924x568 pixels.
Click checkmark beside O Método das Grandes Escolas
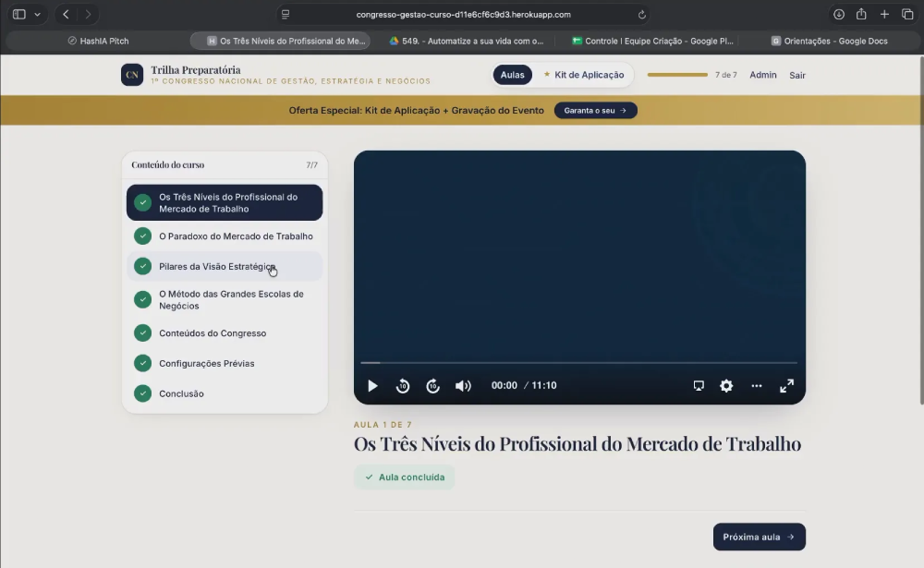(142, 299)
